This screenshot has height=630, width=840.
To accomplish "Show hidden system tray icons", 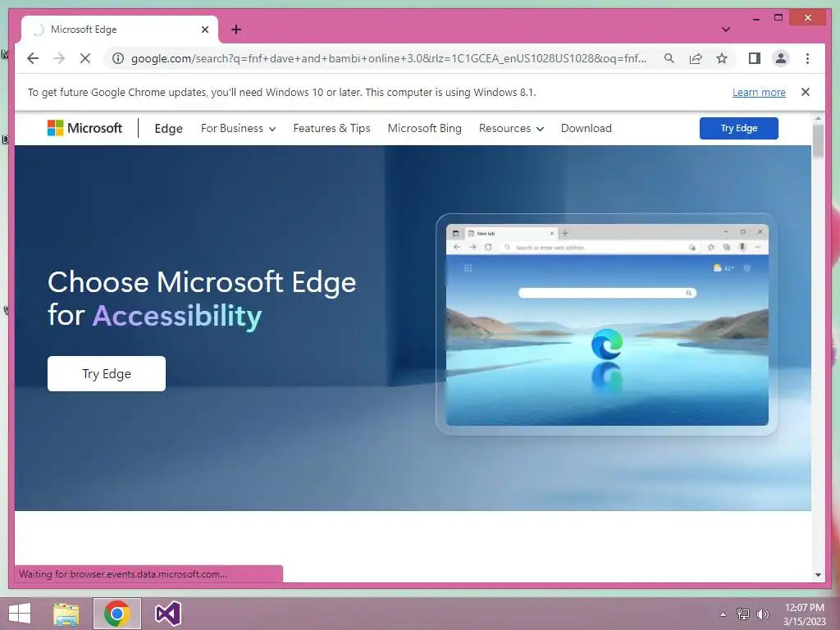I will pos(723,614).
